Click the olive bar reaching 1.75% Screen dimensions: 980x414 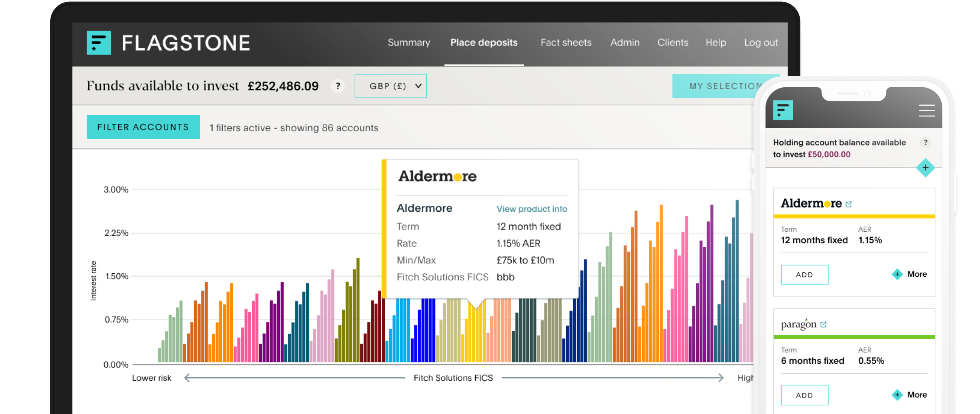click(358, 310)
